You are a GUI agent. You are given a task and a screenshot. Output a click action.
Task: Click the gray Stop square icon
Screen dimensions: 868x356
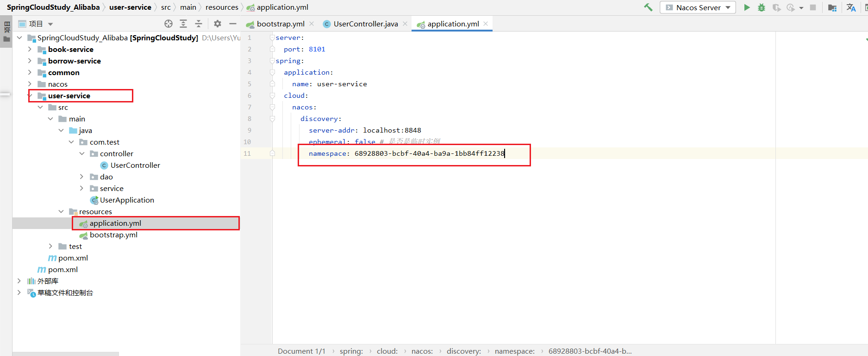[x=813, y=7]
